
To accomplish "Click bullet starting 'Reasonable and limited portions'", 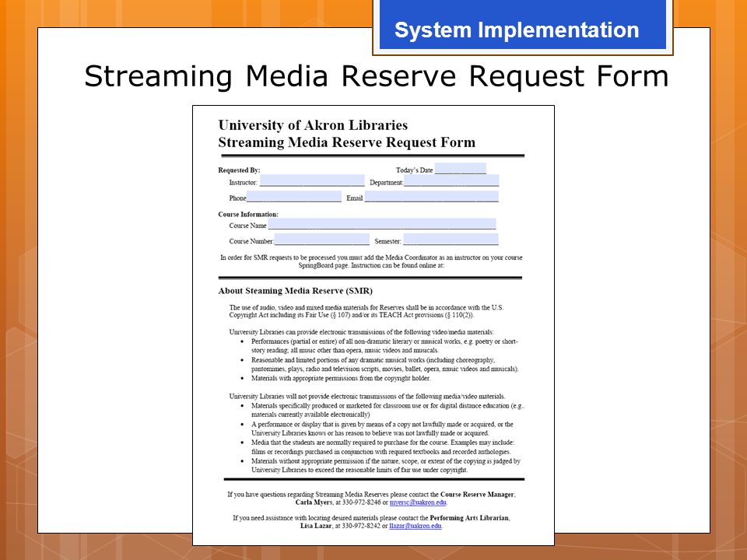I will pyautogui.click(x=385, y=364).
